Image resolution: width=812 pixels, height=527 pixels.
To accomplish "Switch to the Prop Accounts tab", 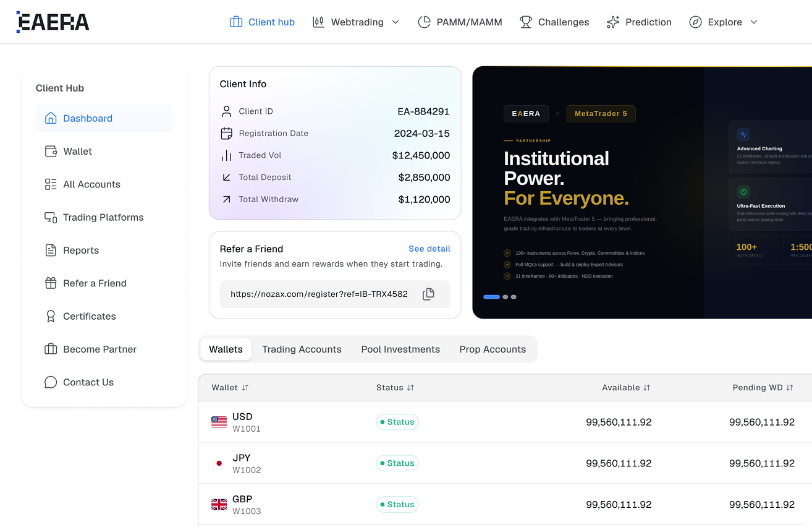I will pos(493,349).
